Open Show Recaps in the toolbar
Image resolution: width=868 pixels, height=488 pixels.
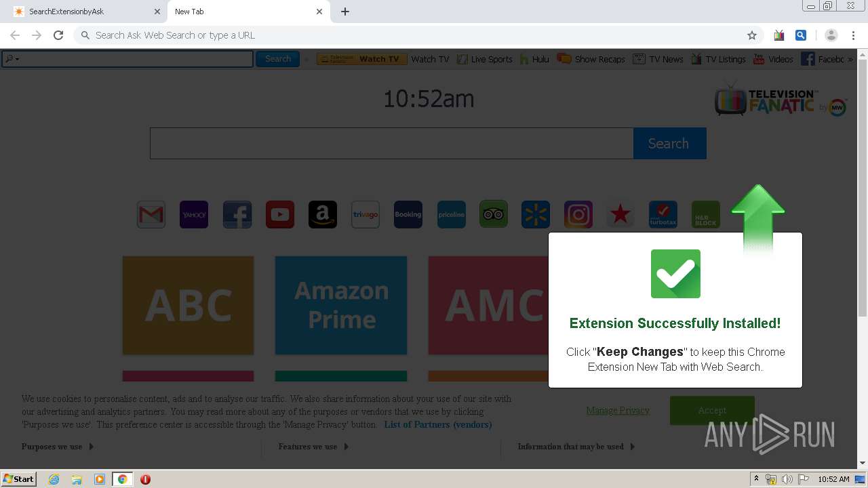pyautogui.click(x=591, y=59)
